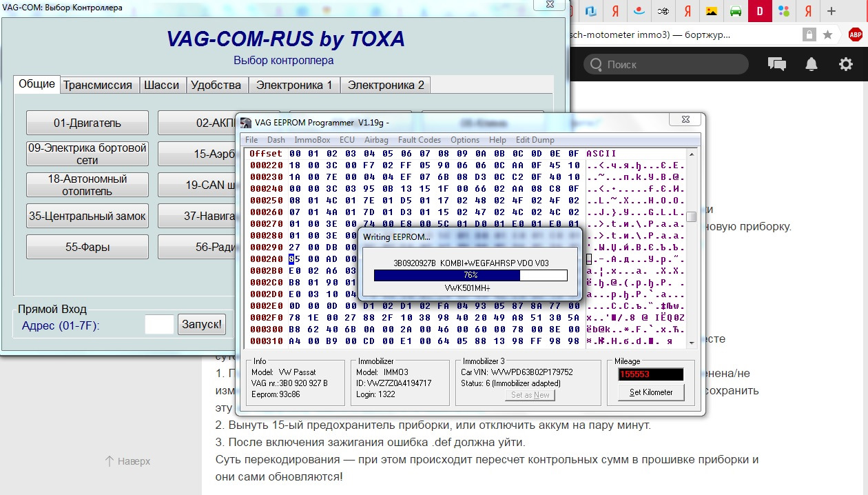This screenshot has height=495, width=868.
Task: Click Status: 6 (Immobilizer adapted) text
Action: (510, 383)
